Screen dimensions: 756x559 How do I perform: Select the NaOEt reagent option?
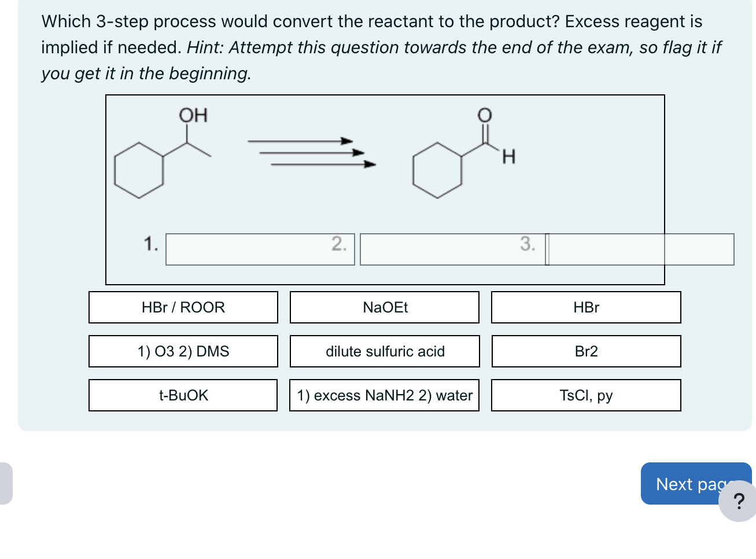[385, 307]
